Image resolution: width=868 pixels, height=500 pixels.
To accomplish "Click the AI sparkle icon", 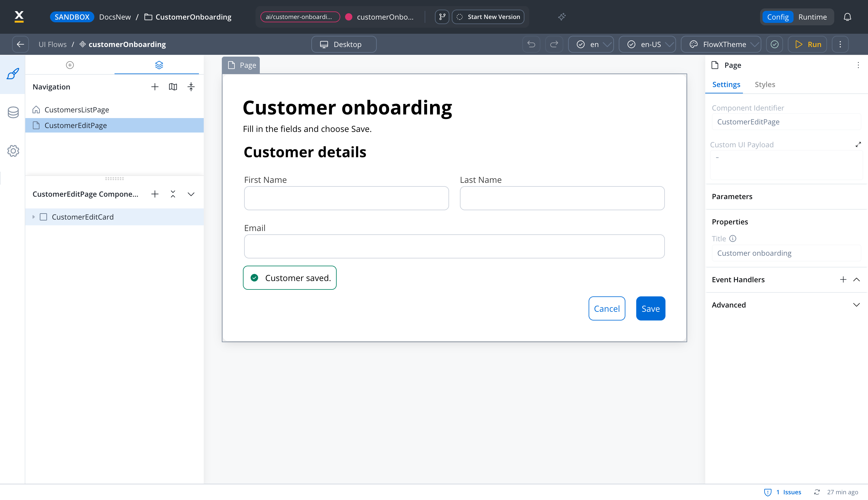I will (562, 17).
